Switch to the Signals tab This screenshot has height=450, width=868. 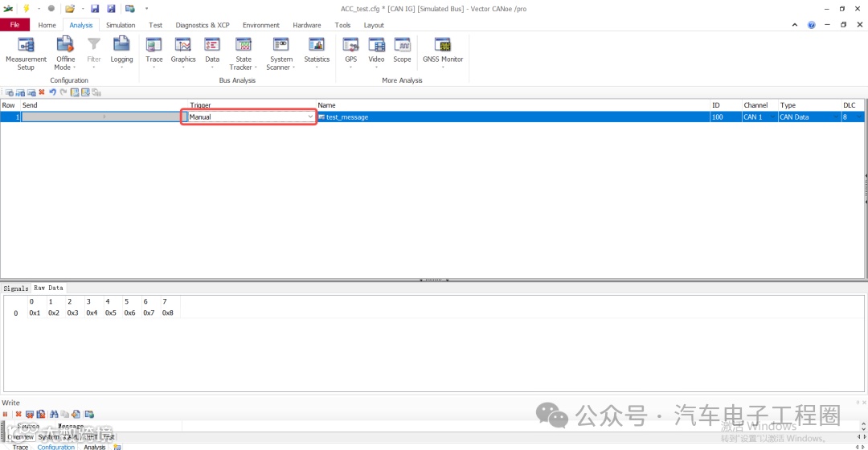(x=15, y=288)
